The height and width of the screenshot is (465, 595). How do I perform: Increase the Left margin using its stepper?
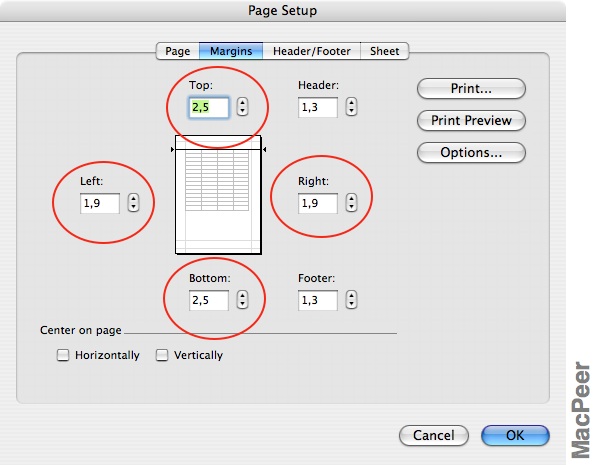click(x=133, y=198)
